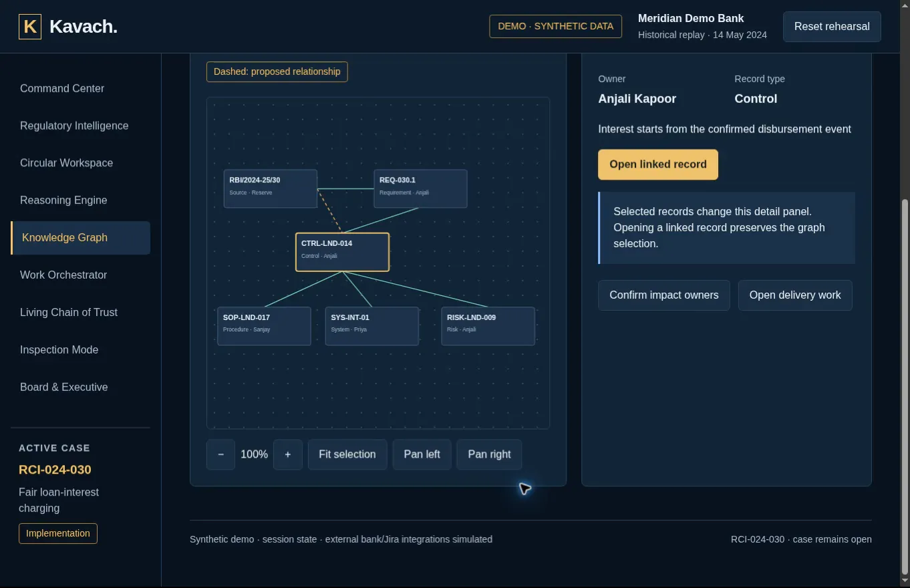Screen dimensions: 910x588
Task: Pan the graph right
Action: tap(489, 454)
